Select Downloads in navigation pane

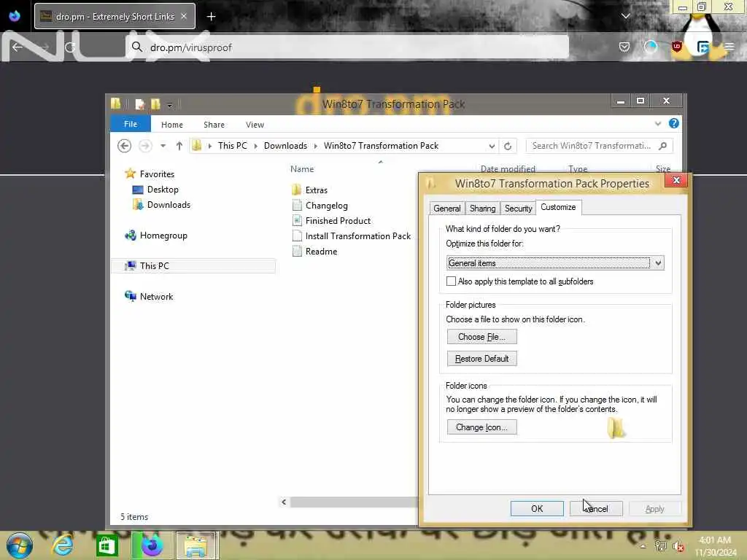pos(169,205)
